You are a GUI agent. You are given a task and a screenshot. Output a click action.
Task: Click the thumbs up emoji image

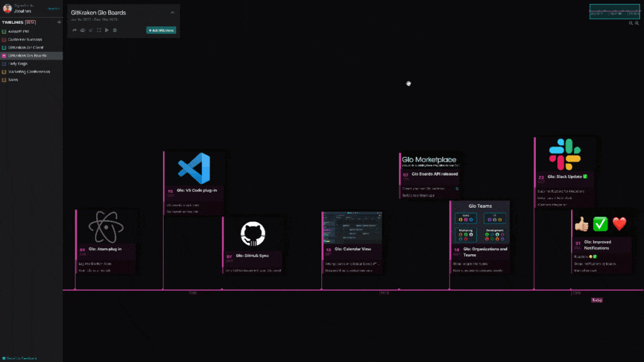coord(581,224)
